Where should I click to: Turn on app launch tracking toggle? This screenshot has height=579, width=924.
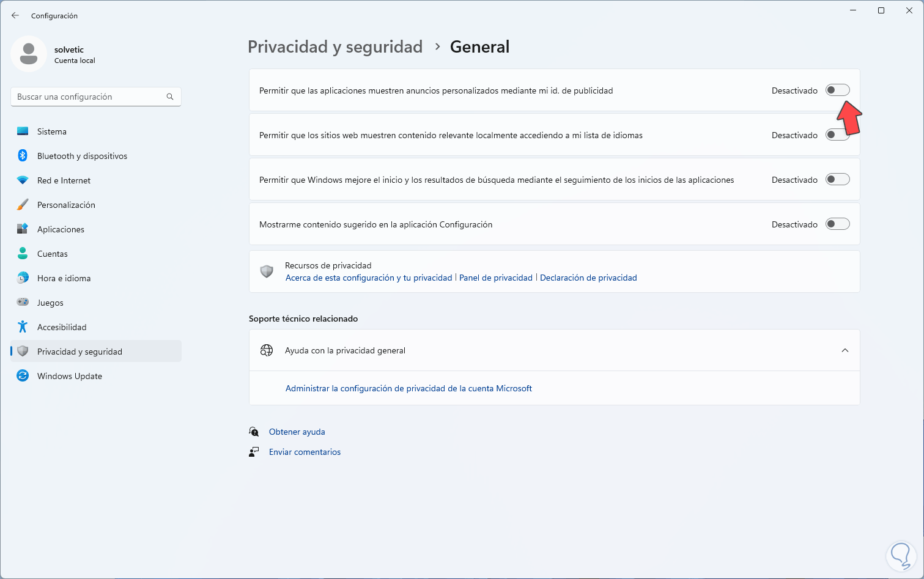pos(837,180)
